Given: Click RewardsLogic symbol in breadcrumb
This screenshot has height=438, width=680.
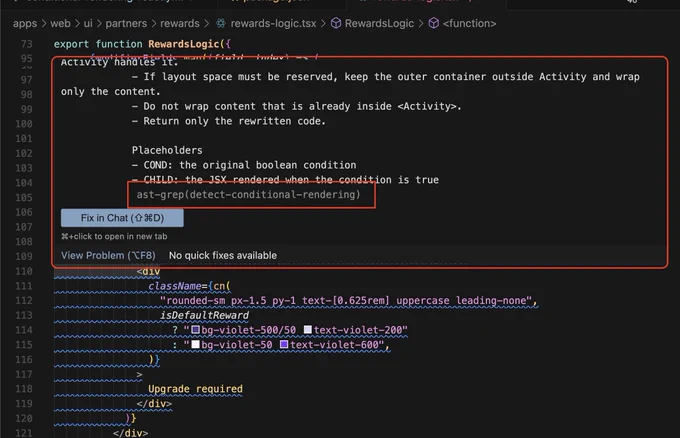Looking at the screenshot, I should (x=379, y=23).
